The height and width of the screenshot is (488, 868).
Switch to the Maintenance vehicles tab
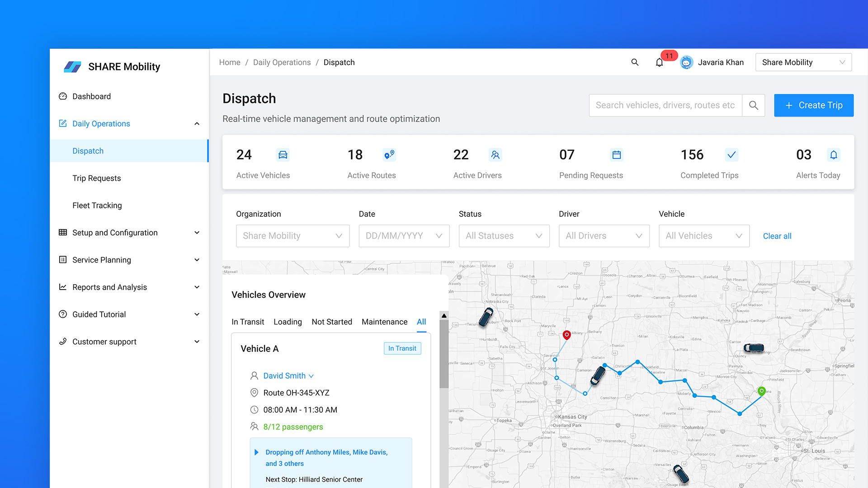pyautogui.click(x=384, y=322)
